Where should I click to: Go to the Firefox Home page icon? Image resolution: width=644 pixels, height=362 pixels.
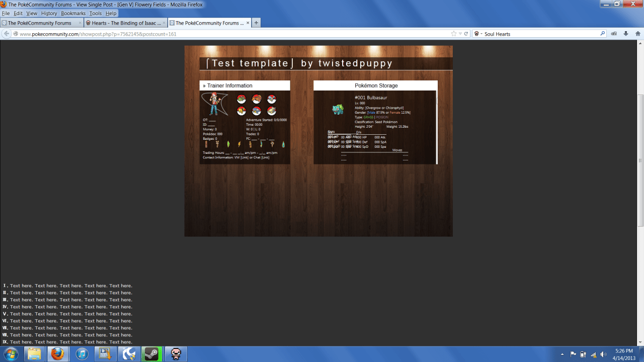click(637, 34)
